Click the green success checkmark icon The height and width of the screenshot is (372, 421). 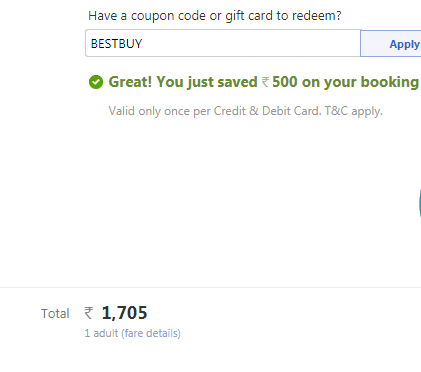point(96,82)
